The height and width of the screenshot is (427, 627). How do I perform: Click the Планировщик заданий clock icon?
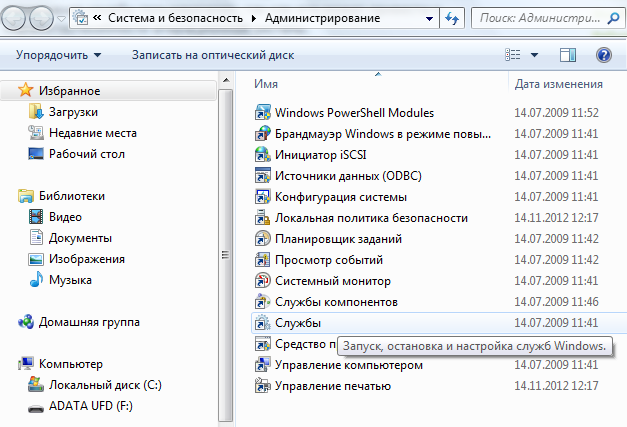pyautogui.click(x=263, y=239)
